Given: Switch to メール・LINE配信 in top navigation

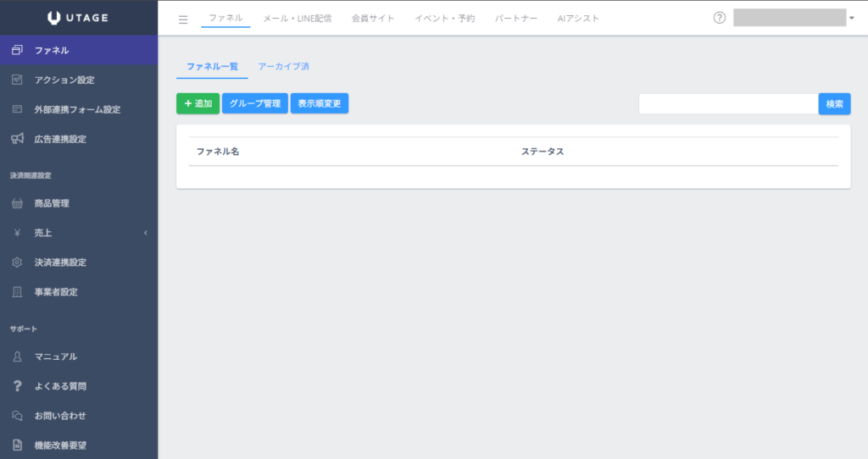Looking at the screenshot, I should pyautogui.click(x=297, y=19).
